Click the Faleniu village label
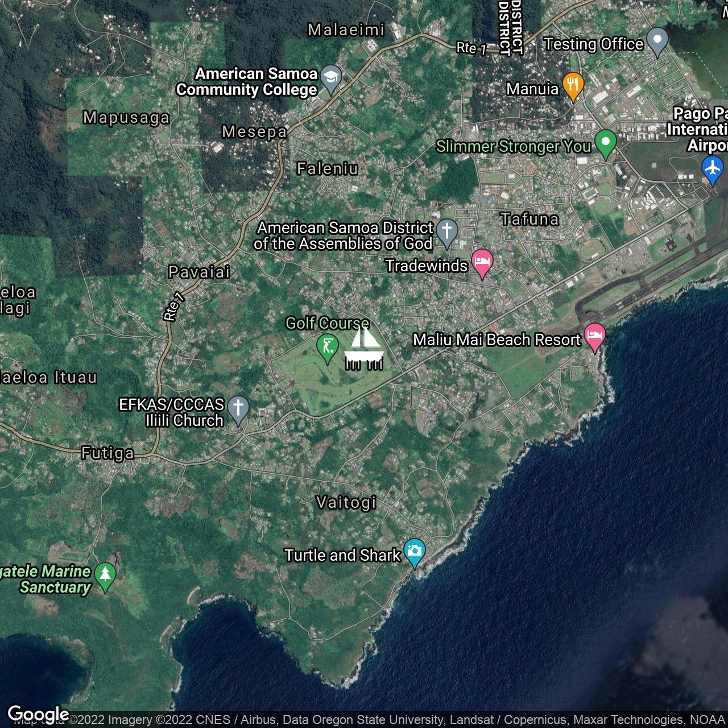The image size is (728, 728). coord(328,168)
